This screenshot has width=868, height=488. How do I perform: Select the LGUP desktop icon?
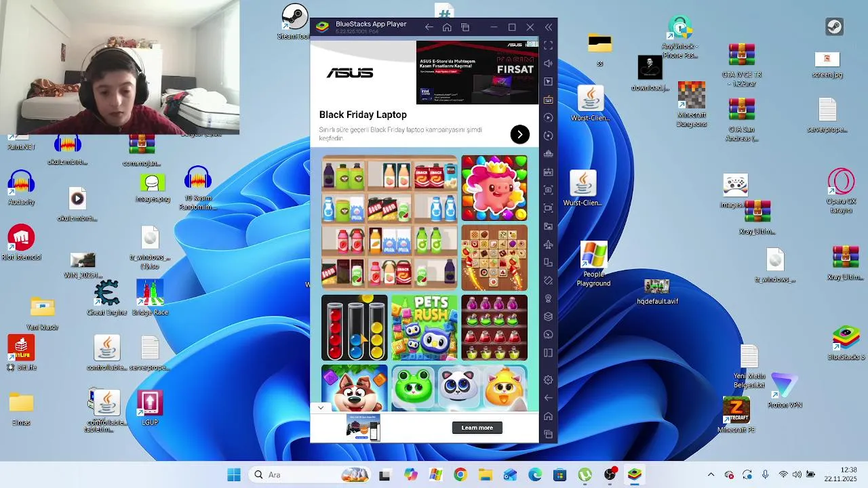(150, 408)
